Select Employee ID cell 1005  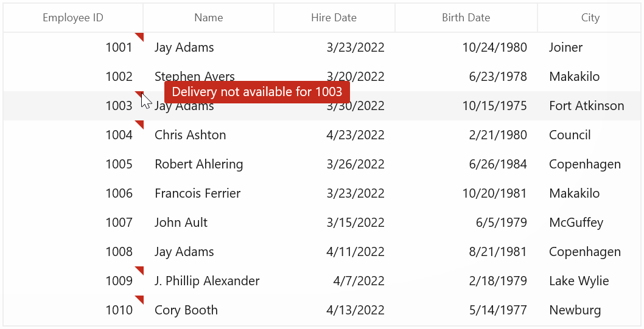[x=73, y=164]
